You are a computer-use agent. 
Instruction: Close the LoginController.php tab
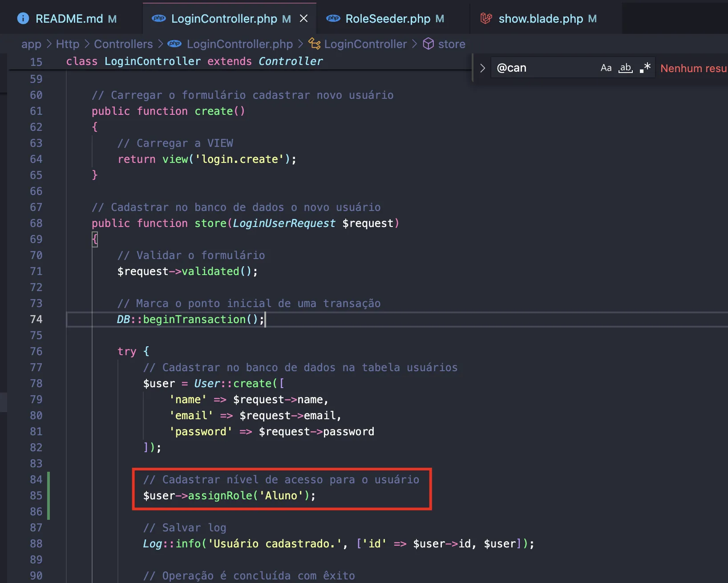pos(303,18)
